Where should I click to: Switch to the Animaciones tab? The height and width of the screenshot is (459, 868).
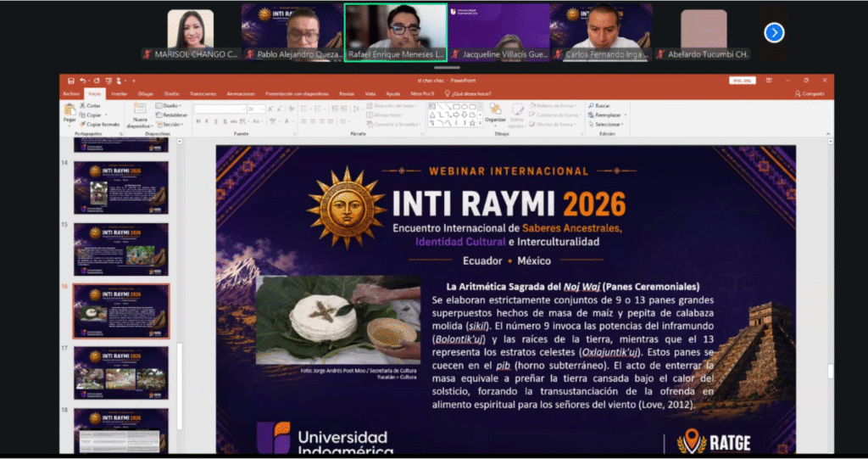tap(241, 93)
